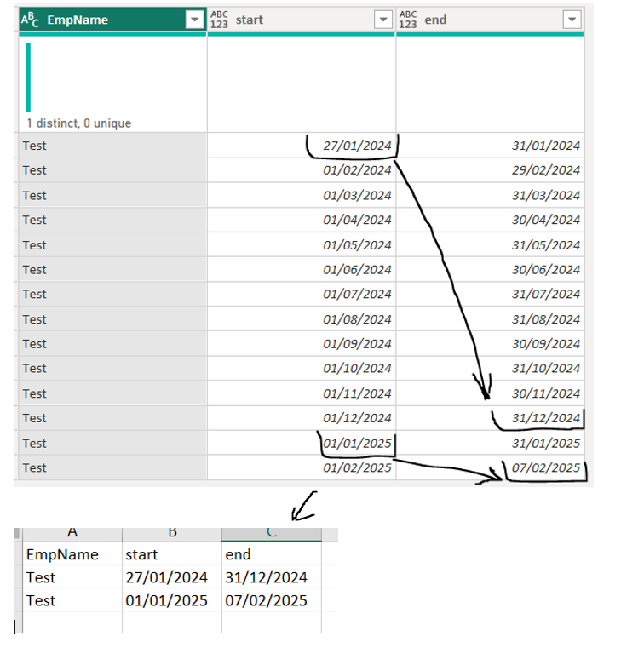Select start cell 01/04/2024
The height and width of the screenshot is (648, 644).
coord(302,220)
